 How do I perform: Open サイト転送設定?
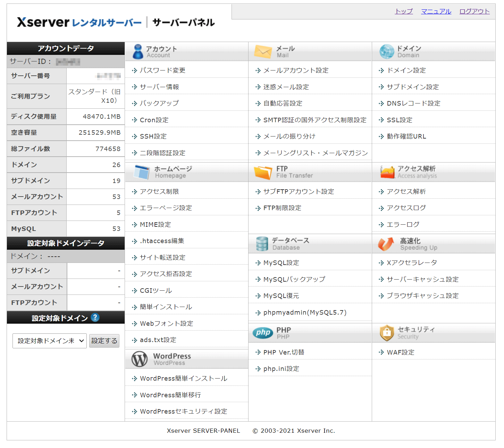[162, 257]
